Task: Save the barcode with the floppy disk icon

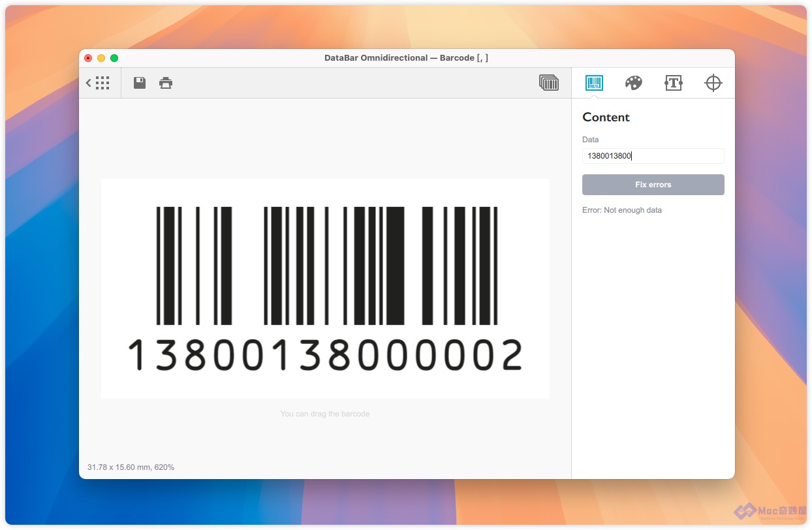Action: (140, 83)
